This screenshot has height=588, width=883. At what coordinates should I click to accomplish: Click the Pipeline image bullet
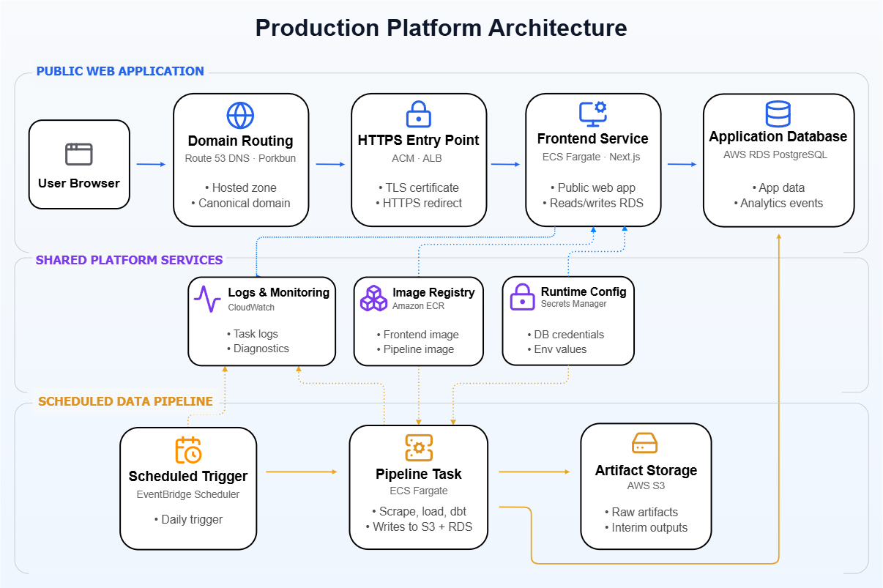point(415,349)
